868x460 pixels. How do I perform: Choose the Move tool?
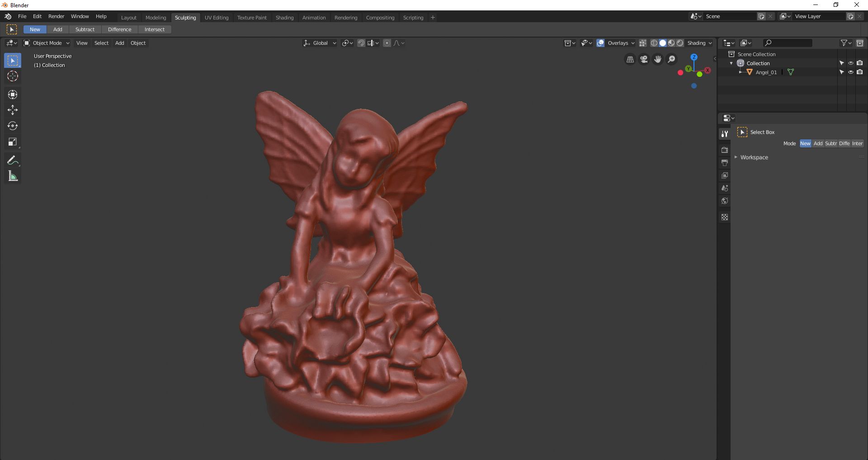(13, 110)
